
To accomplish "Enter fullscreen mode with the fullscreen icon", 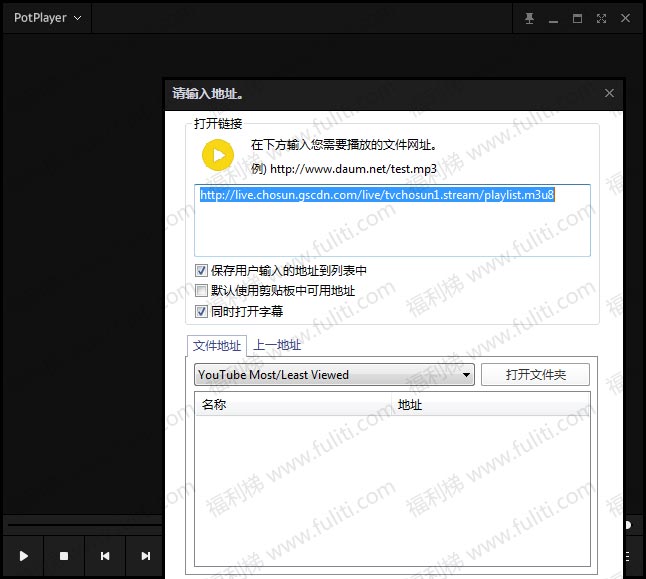I will point(601,19).
